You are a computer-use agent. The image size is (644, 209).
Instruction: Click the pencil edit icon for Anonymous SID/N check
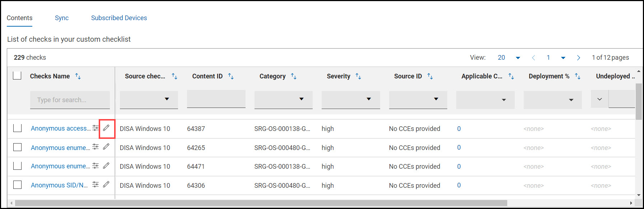coord(106,185)
